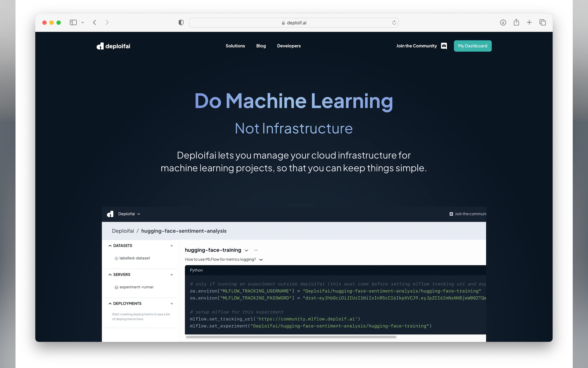Collapse the SERVERS section
588x368 pixels.
coord(110,275)
